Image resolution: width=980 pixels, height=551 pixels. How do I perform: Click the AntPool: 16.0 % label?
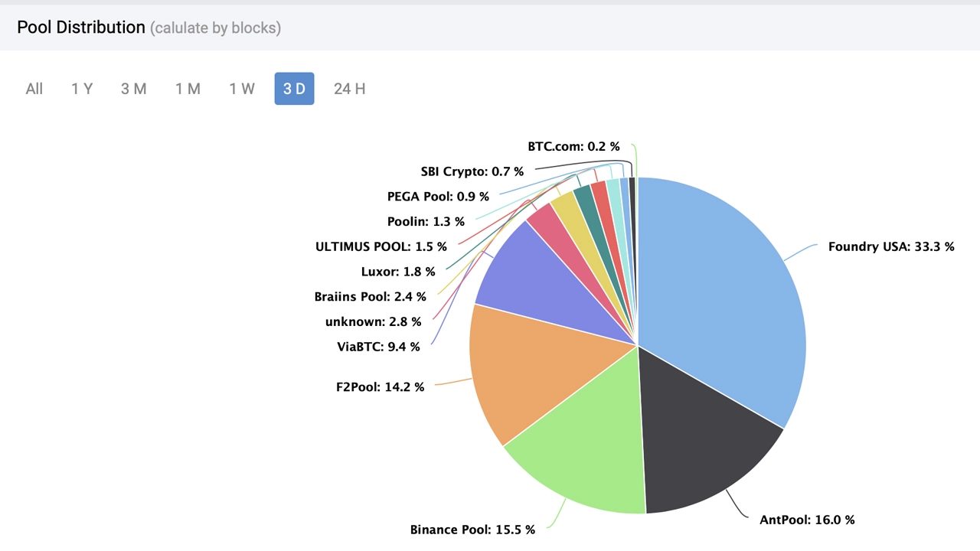coord(807,520)
